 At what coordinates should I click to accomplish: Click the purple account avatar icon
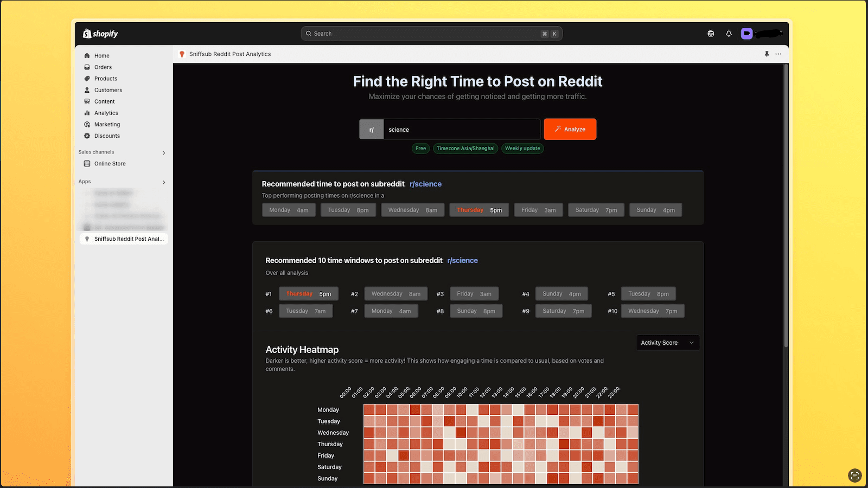pyautogui.click(x=747, y=34)
